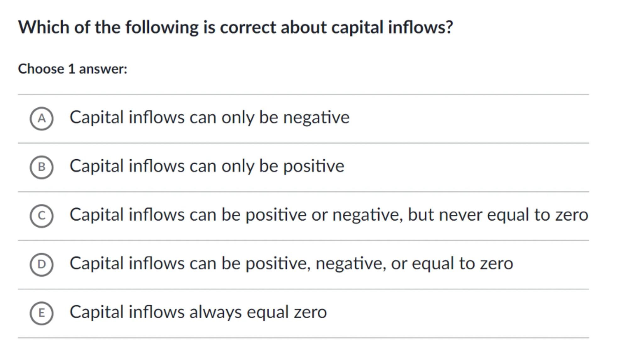
Task: Select radio button E circle
Action: pyautogui.click(x=42, y=313)
